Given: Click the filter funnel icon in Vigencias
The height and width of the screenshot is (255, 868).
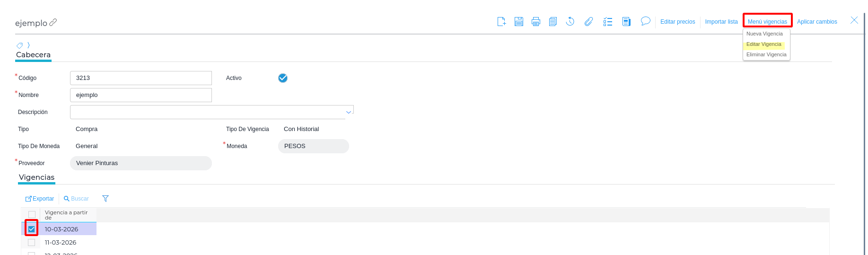Looking at the screenshot, I should click(105, 199).
